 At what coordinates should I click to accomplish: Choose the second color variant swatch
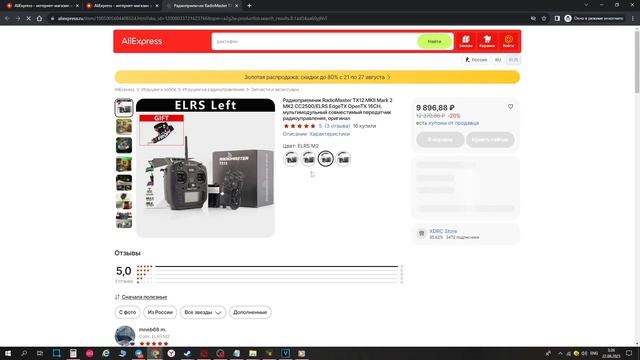point(308,158)
